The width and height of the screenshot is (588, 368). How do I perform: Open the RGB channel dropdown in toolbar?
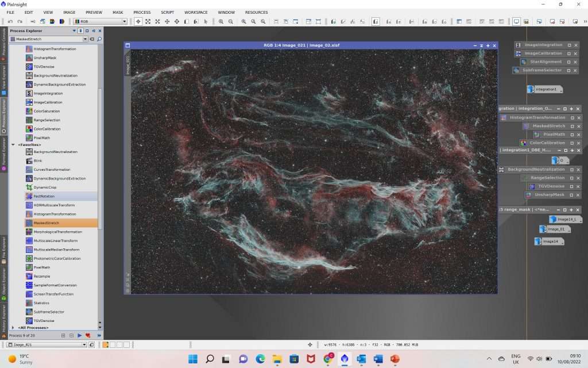point(124,22)
